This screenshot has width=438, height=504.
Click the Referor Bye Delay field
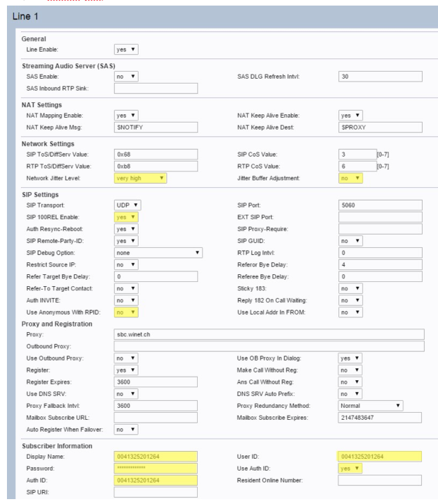380,265
